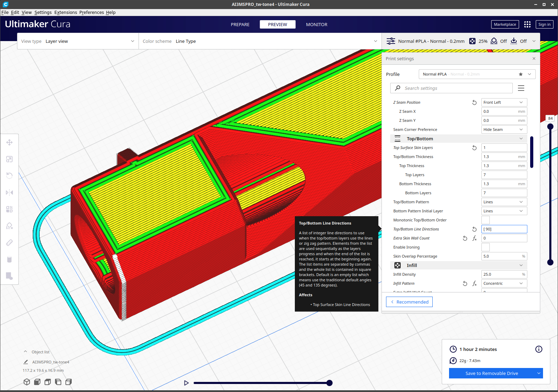Switch to the MONITOR stage
The width and height of the screenshot is (558, 392).
[317, 24]
